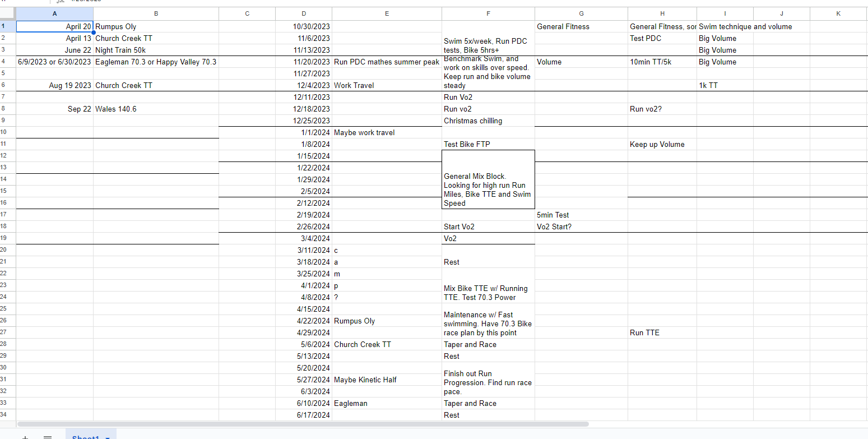The width and height of the screenshot is (868, 439).
Task: Select the 1k TT cell
Action: click(725, 85)
